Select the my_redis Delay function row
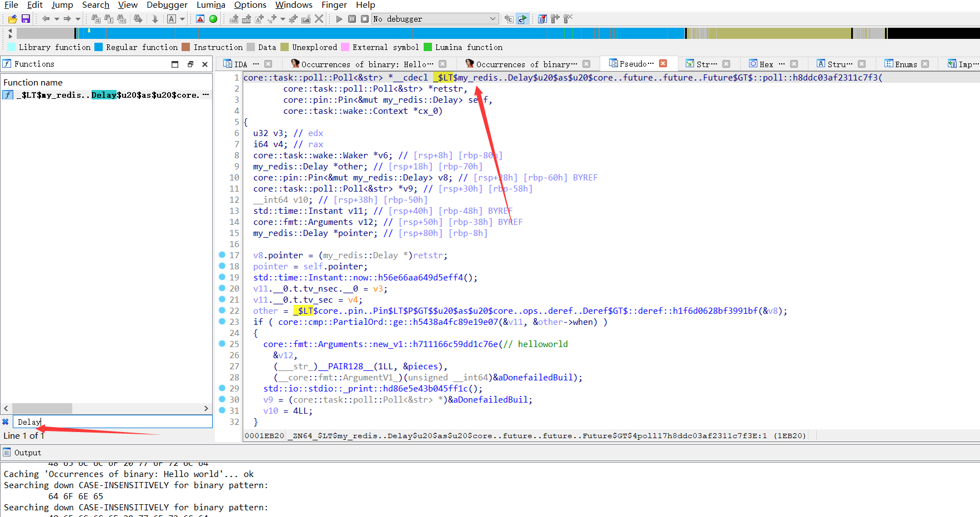 pos(106,95)
